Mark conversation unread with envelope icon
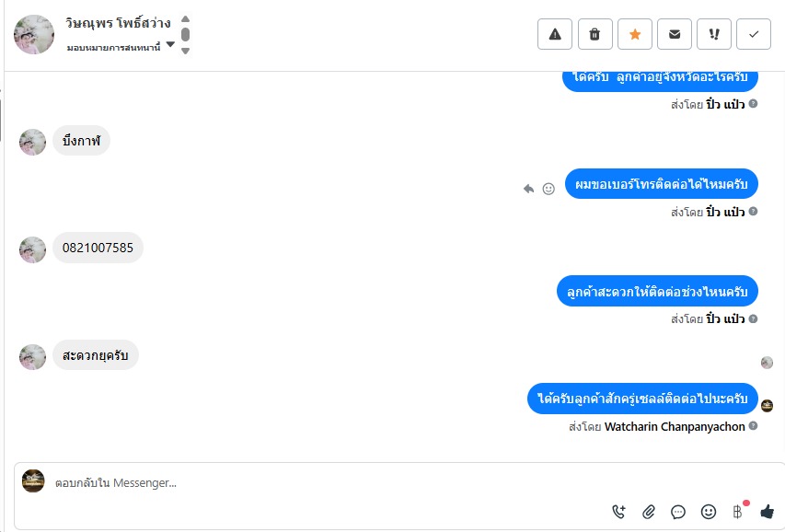Screen dimensions: 785x532 [x=675, y=34]
